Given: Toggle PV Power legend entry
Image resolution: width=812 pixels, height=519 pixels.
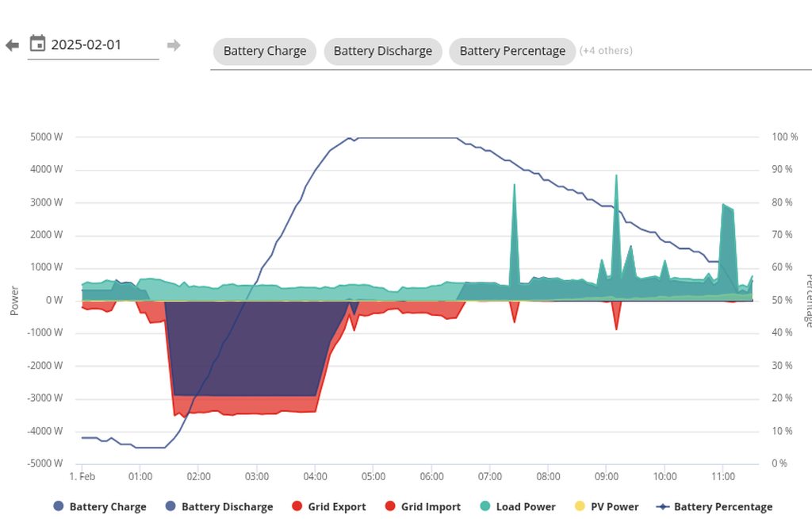Looking at the screenshot, I should [x=614, y=506].
